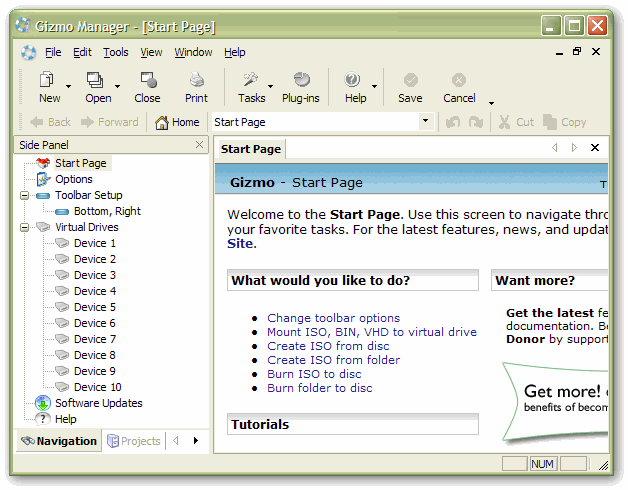The height and width of the screenshot is (490, 628).
Task: Open Software Updates in side panel
Action: [99, 403]
